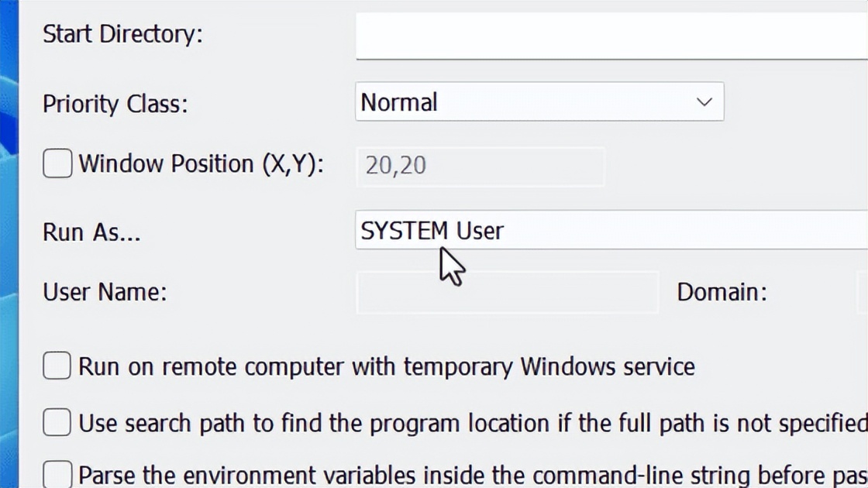Click the 'Priority Class:' label
The width and height of the screenshot is (868, 488).
[x=115, y=104]
